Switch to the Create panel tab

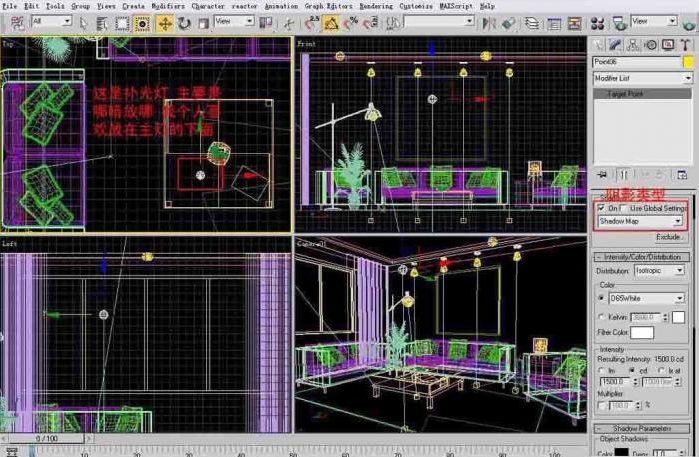[597, 45]
